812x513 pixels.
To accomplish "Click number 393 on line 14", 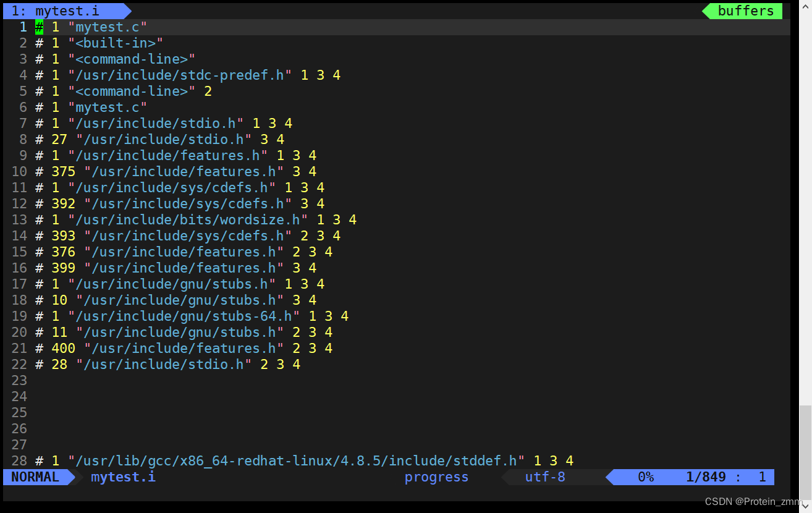I will (x=63, y=235).
